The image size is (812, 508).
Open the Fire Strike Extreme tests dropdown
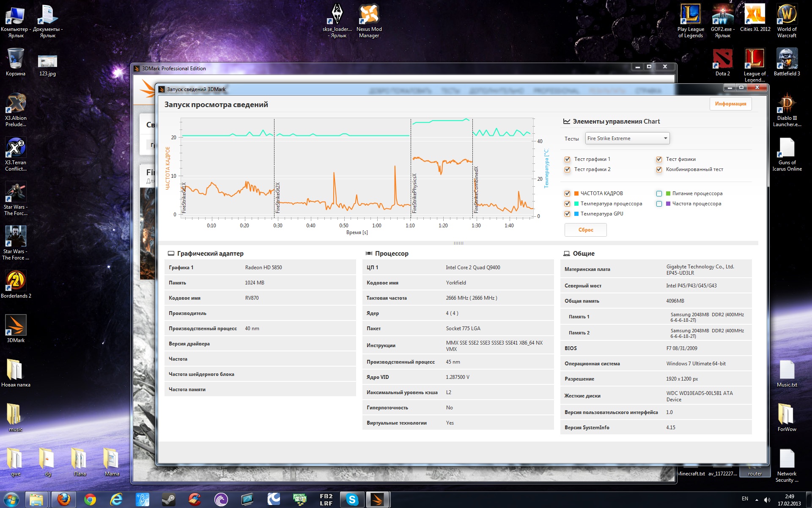[627, 138]
